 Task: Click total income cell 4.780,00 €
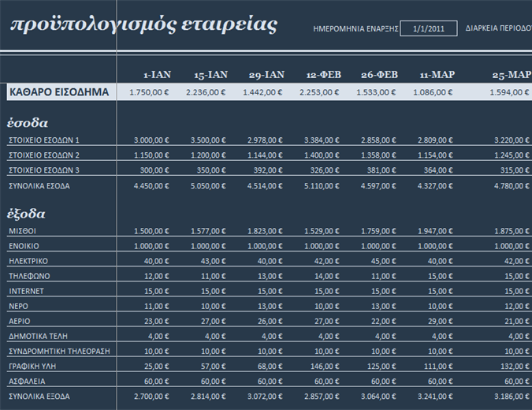(x=512, y=186)
